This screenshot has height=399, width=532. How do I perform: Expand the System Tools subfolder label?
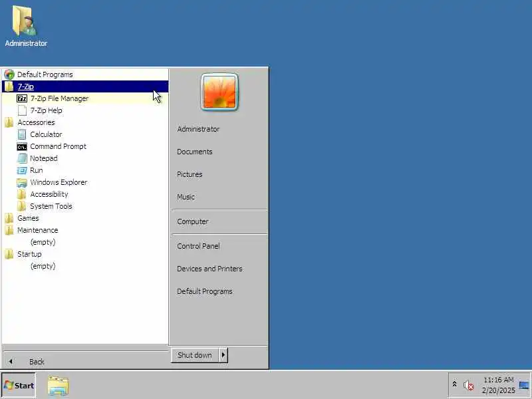tap(51, 206)
